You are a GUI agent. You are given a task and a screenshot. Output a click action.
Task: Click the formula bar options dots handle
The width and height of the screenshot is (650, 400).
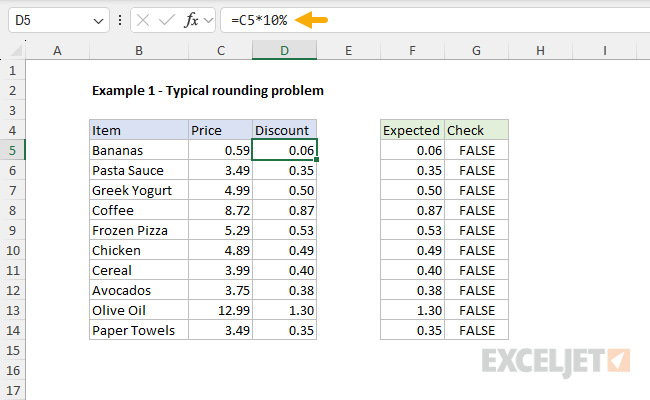coord(120,20)
